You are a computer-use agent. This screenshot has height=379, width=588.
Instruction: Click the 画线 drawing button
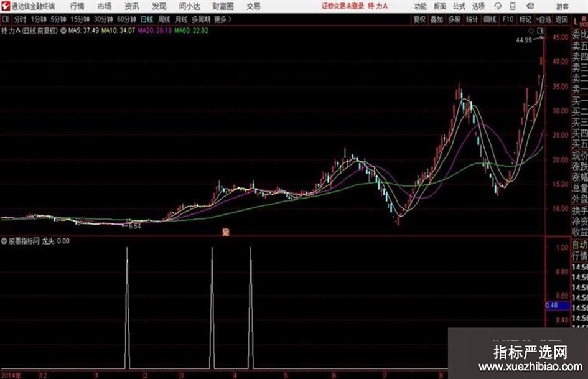pyautogui.click(x=490, y=19)
